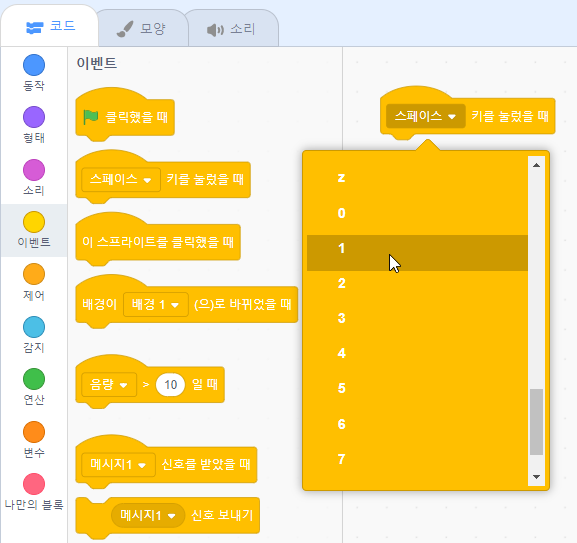Click the 이벤트 palette heading
Viewport: 577px width, 543px height.
point(97,63)
